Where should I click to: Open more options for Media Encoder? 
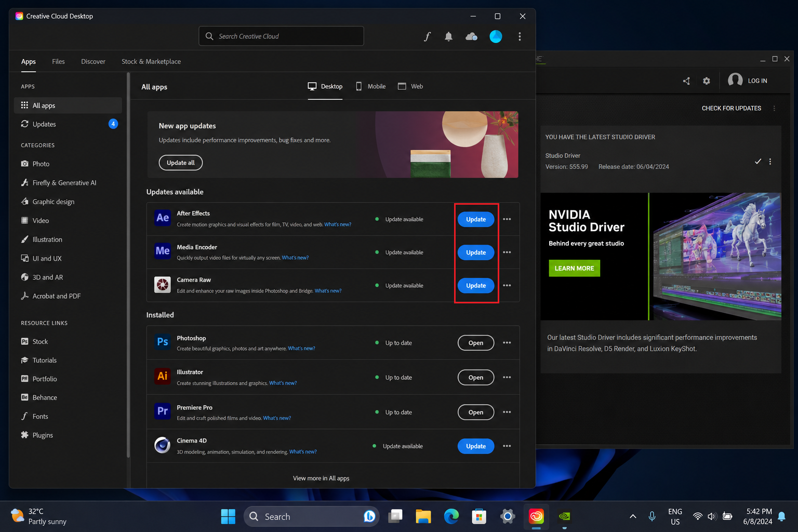507,252
